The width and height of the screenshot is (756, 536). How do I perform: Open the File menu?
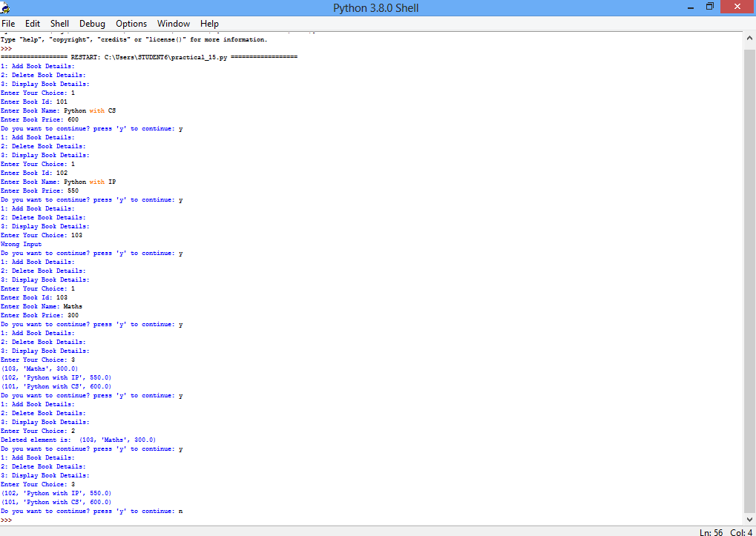8,23
